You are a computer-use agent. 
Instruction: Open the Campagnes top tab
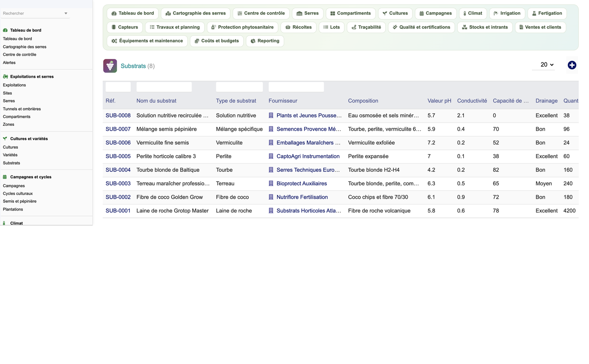(x=436, y=13)
